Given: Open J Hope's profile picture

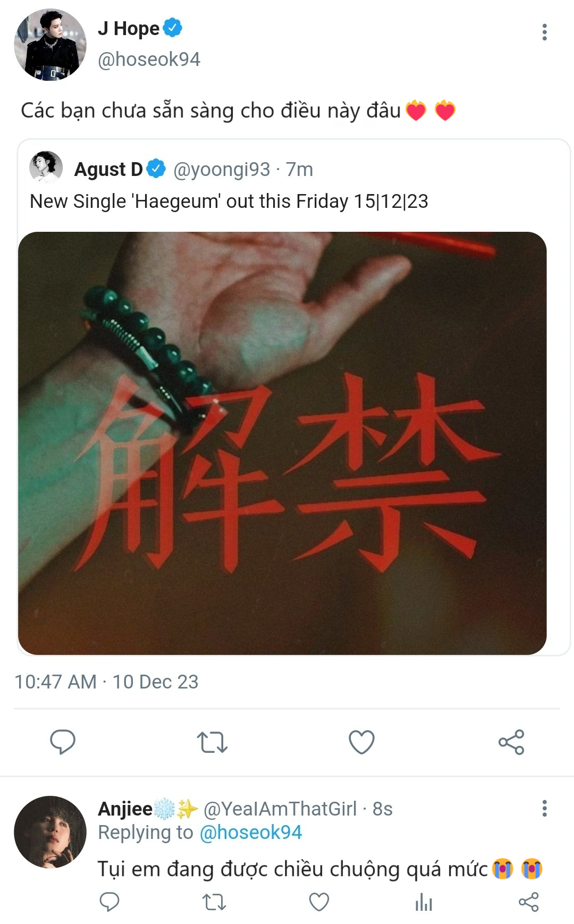Looking at the screenshot, I should coord(50,45).
